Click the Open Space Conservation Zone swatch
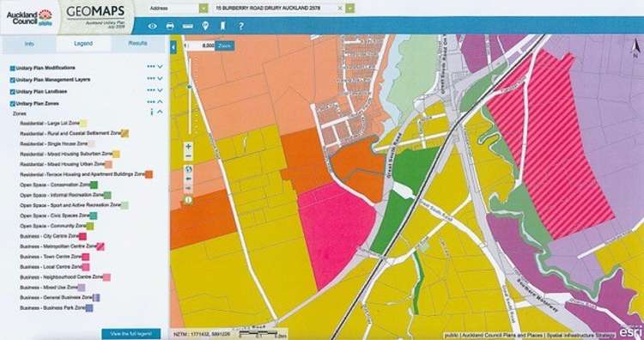 tap(94, 185)
